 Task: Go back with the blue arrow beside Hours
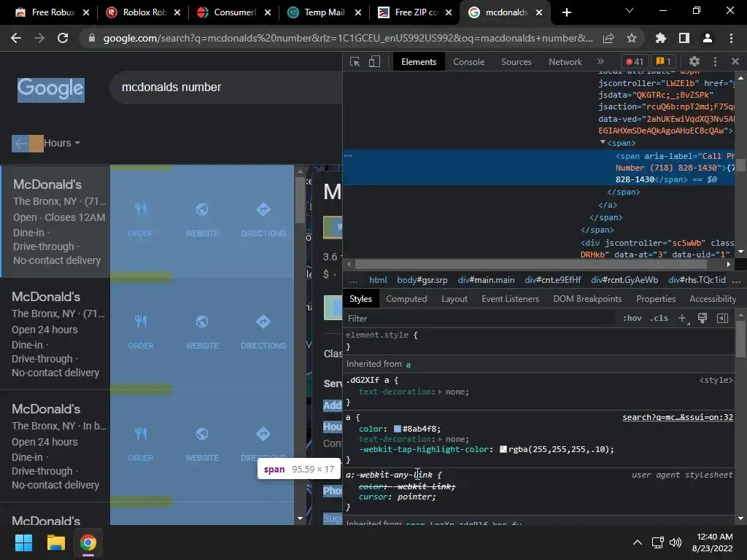click(x=20, y=144)
